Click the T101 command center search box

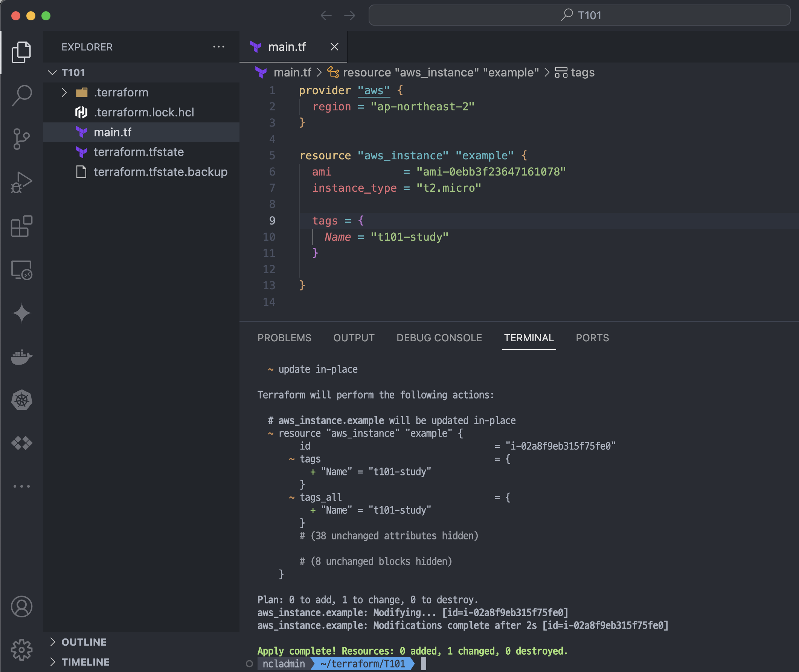click(579, 15)
